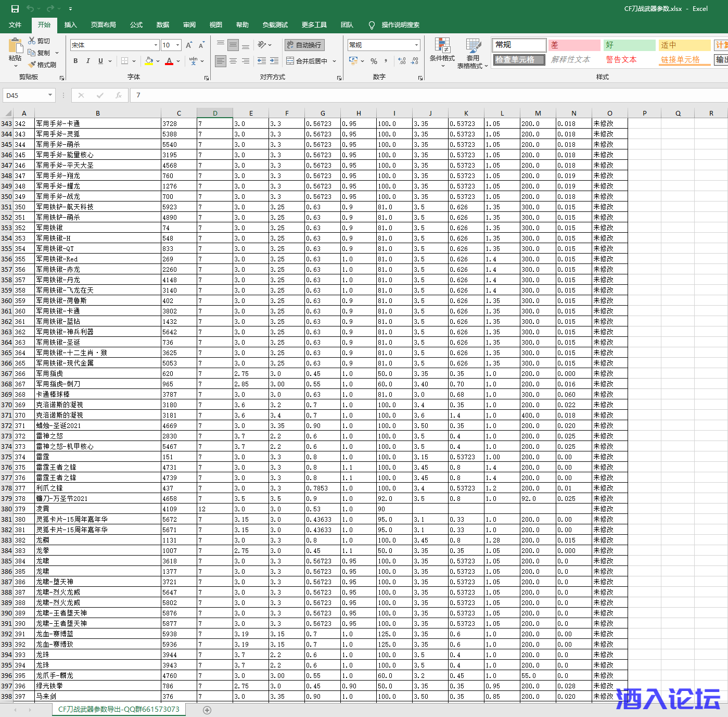Click the Save icon in title bar
Screen dimensions: 728x717
[x=15, y=9]
